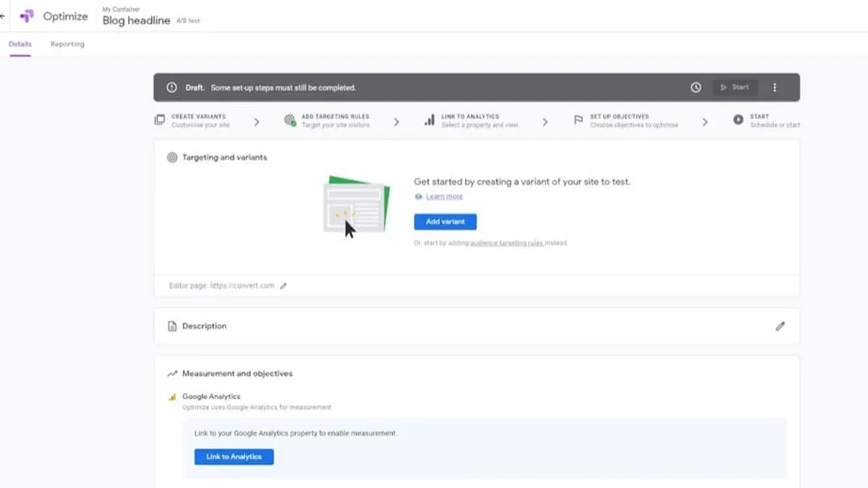
Task: Click the info icon in Draft banner
Action: [x=171, y=87]
